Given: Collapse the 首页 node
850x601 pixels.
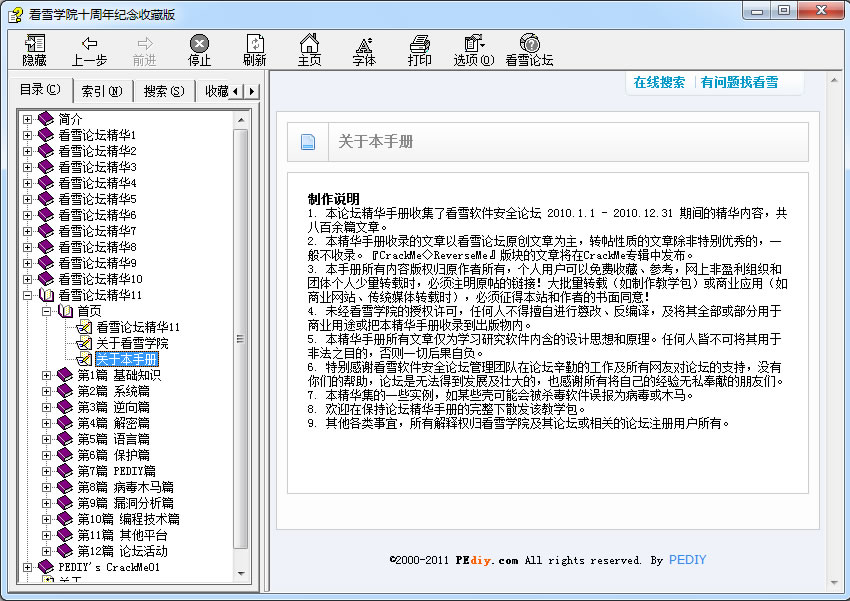Looking at the screenshot, I should click(x=47, y=311).
